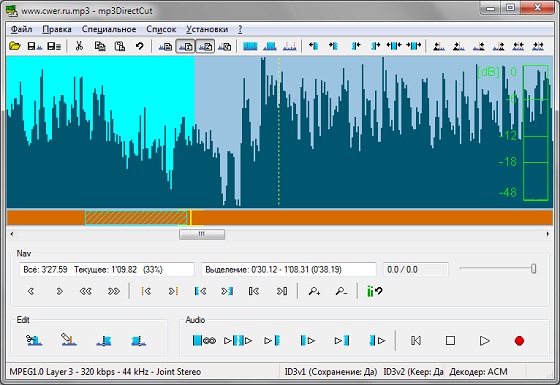560x385 pixels.
Task: Click the volume slider handle in Nav panel
Action: [x=534, y=269]
